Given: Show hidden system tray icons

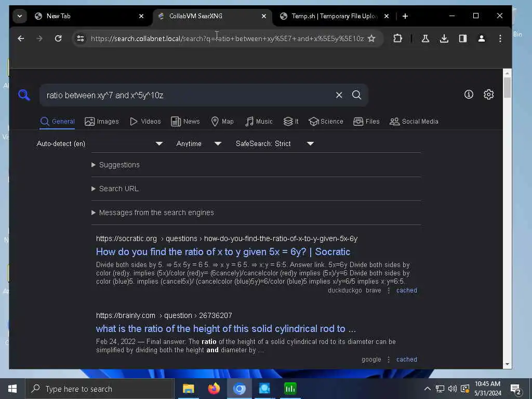Looking at the screenshot, I should pos(428,389).
